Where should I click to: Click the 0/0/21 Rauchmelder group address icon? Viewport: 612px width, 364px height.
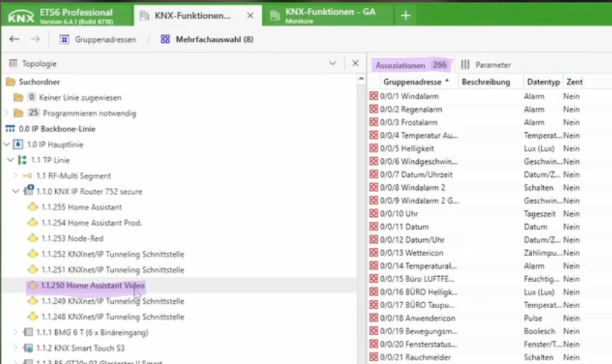[374, 357]
